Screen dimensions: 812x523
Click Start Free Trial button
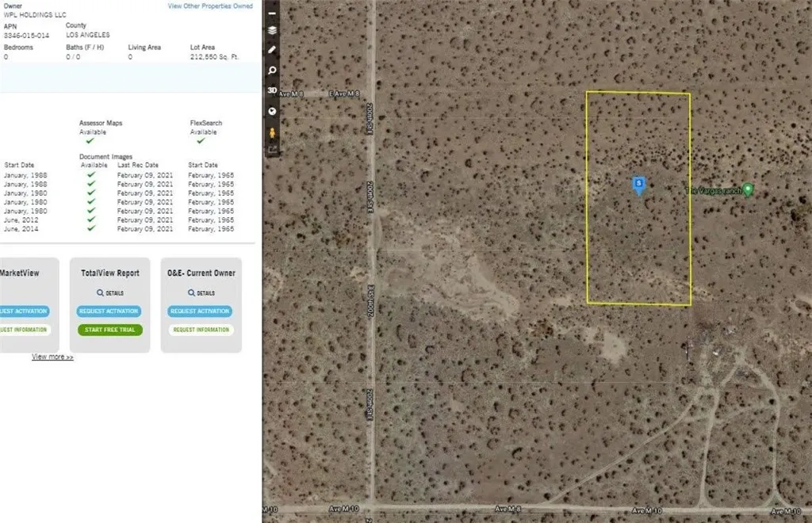click(110, 330)
